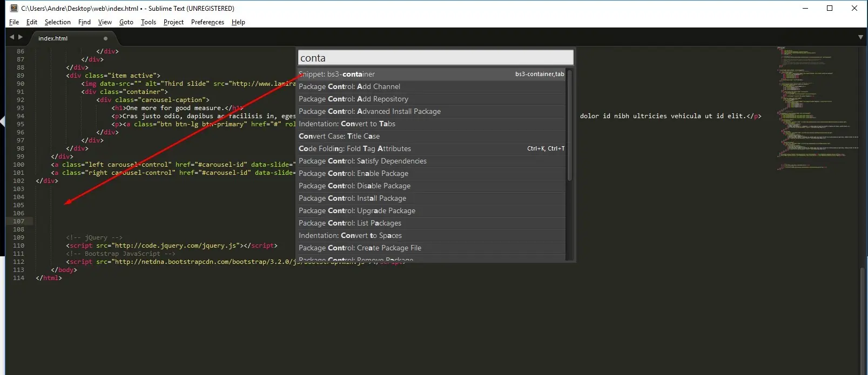Open the Preferences menu

(x=207, y=22)
